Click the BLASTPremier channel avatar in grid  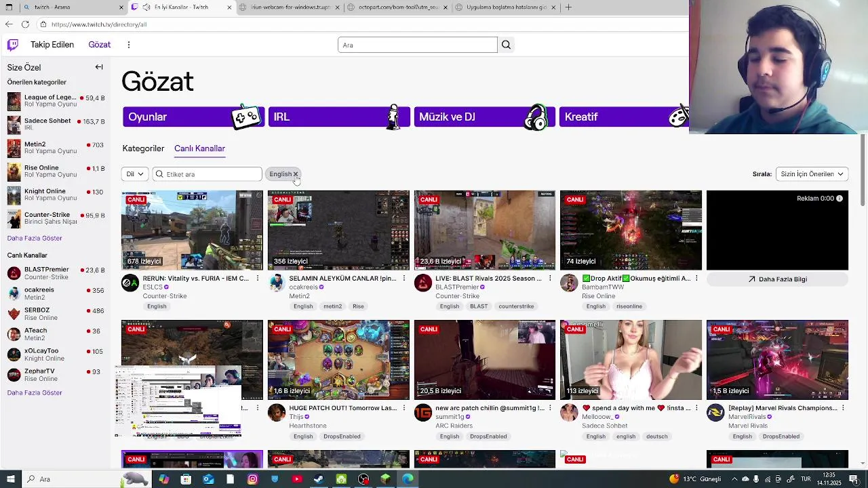click(x=423, y=283)
